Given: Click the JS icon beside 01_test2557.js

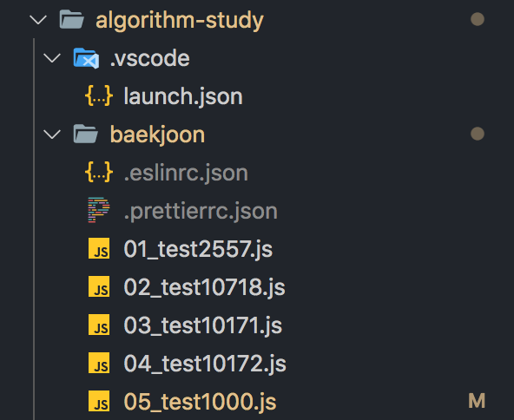Looking at the screenshot, I should pyautogui.click(x=99, y=248).
